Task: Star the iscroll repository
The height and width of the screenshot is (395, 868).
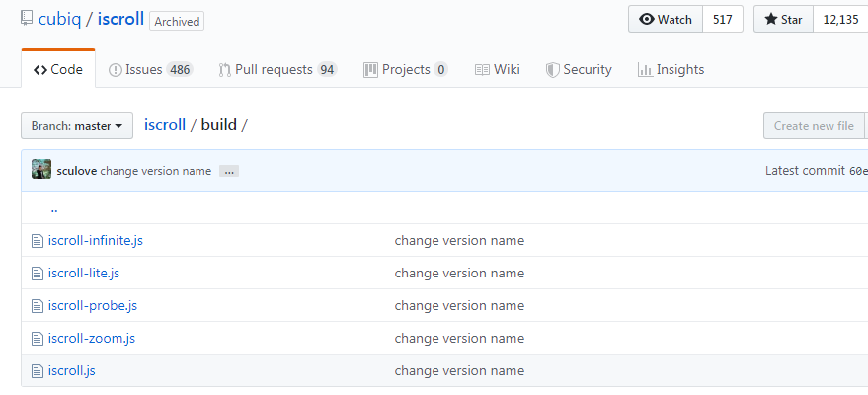Action: pyautogui.click(x=783, y=20)
